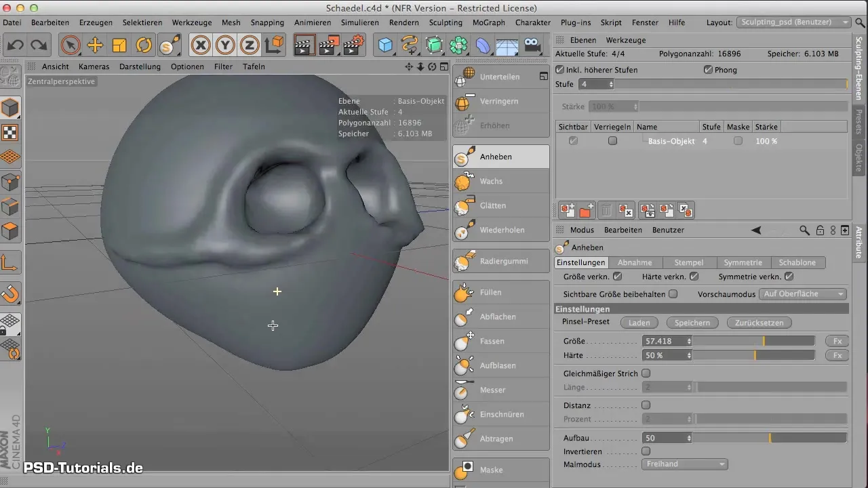Toggle world coordinate system cube icon
This screenshot has height=488, width=868.
coord(275,45)
